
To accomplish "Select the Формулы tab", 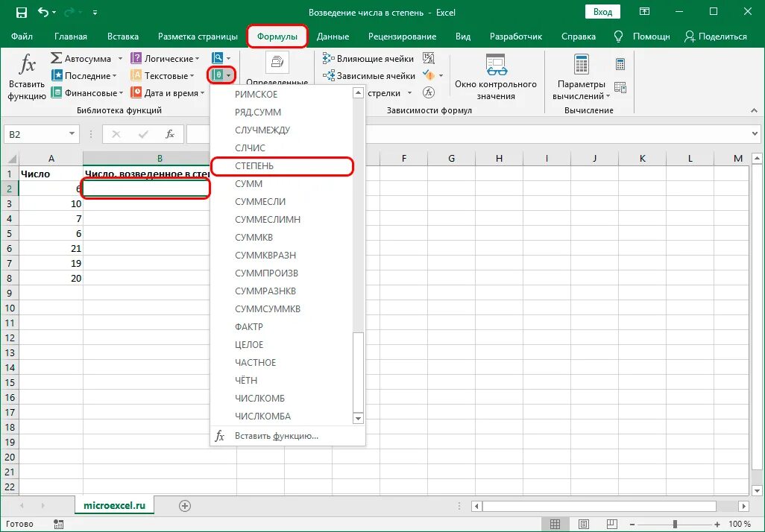I will [x=277, y=37].
